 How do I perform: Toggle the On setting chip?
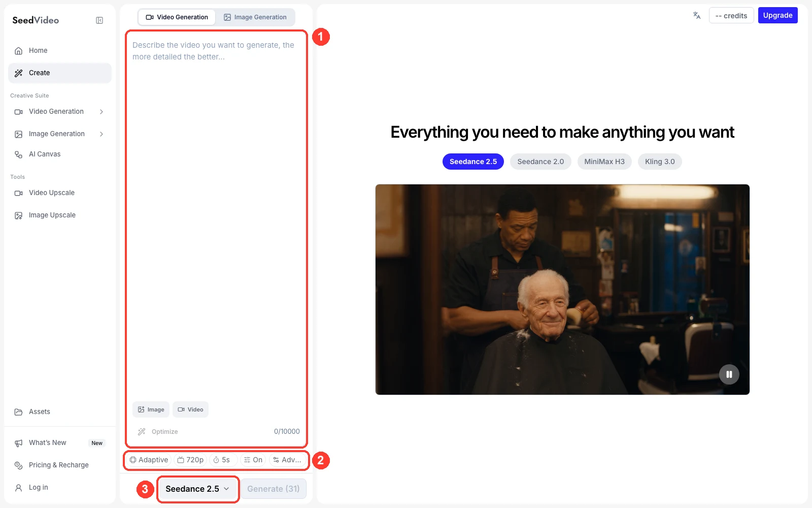click(x=253, y=460)
